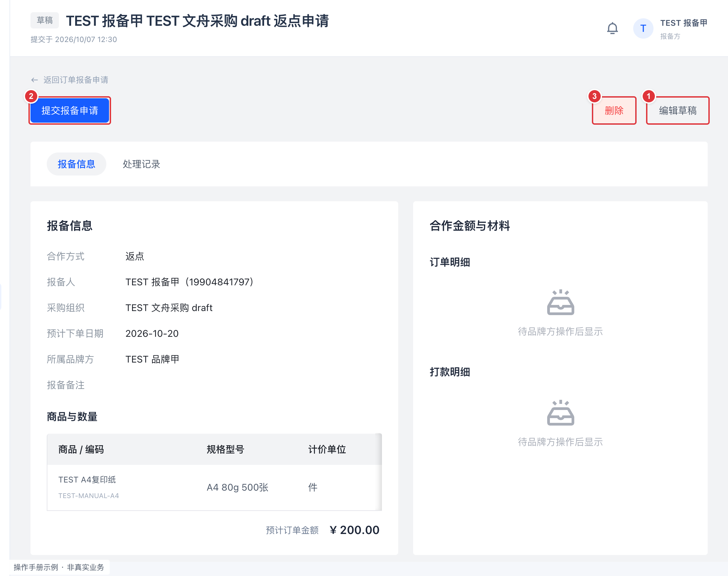Click the empty inbox icon under 打款明细

560,413
